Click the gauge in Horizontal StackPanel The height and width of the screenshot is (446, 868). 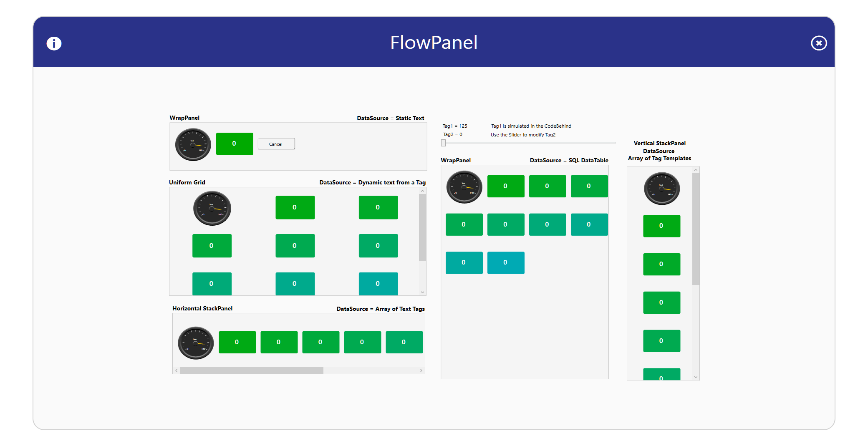pos(196,343)
